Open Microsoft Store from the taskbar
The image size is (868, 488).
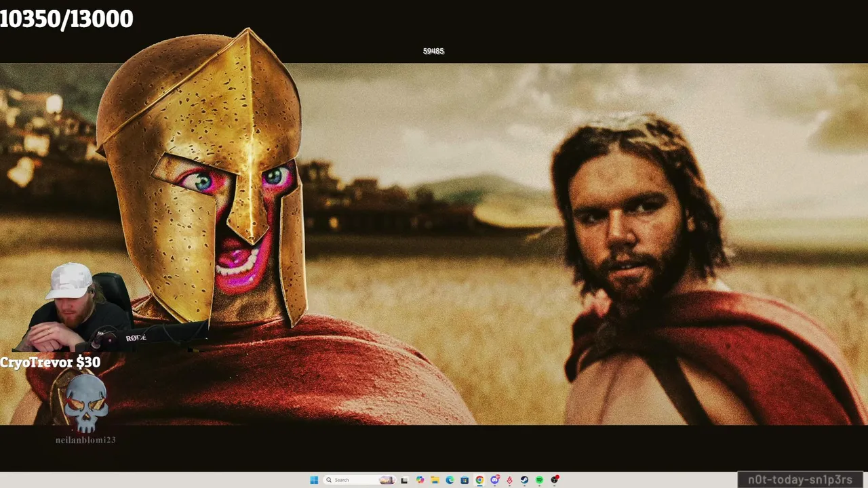[x=465, y=480]
